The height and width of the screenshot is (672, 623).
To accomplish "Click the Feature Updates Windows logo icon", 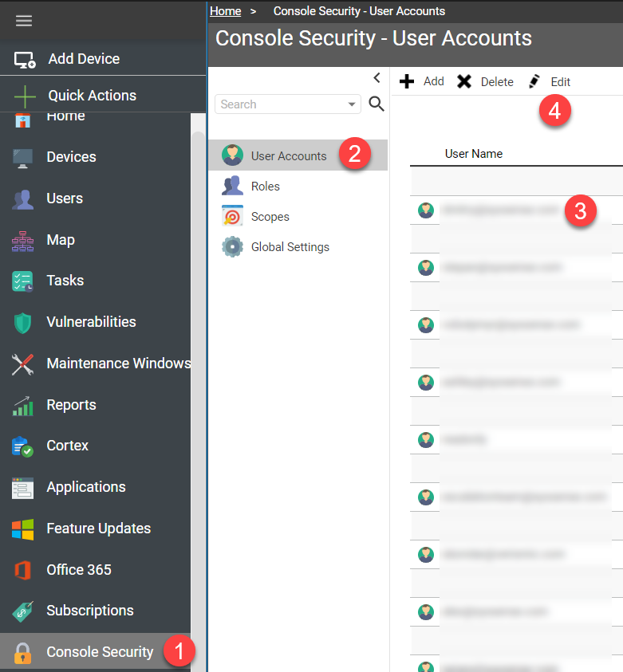I will tap(22, 529).
